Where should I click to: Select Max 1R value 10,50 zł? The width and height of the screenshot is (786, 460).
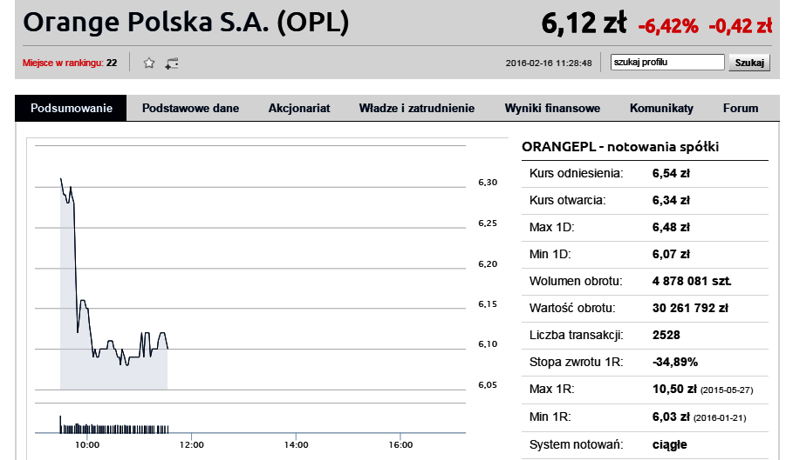(674, 389)
